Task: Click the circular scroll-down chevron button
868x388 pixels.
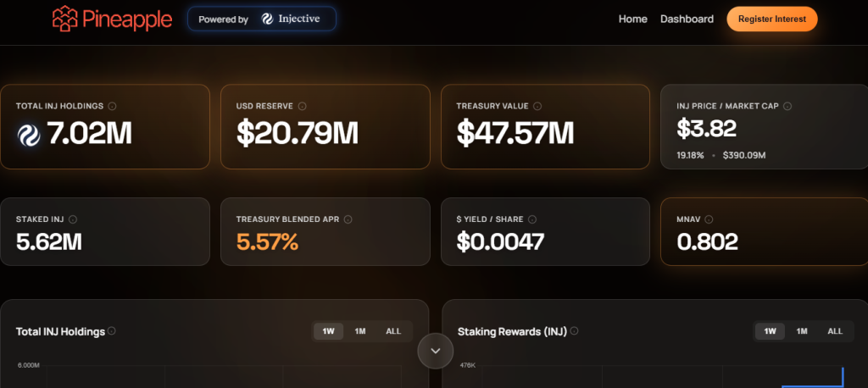Action: click(x=436, y=351)
